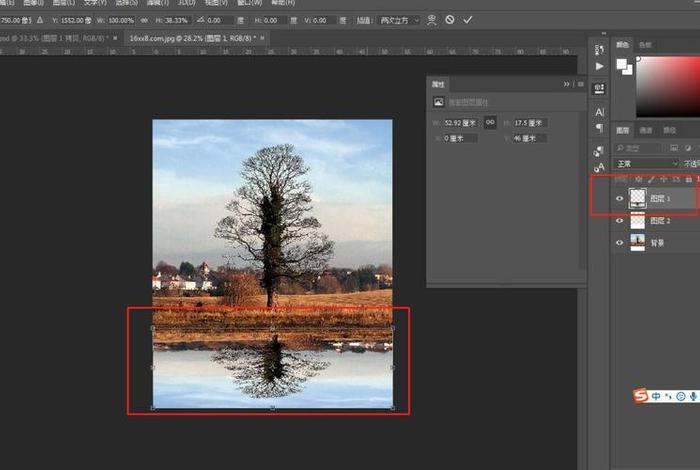This screenshot has width=700, height=470.
Task: Toggle Sogou Chinese/English 中 button
Action: (x=656, y=396)
